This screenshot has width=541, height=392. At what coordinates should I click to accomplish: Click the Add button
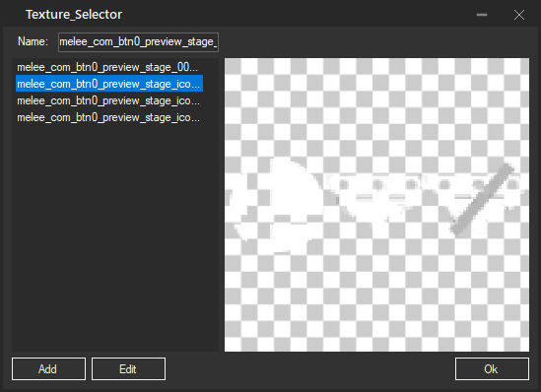(x=48, y=369)
